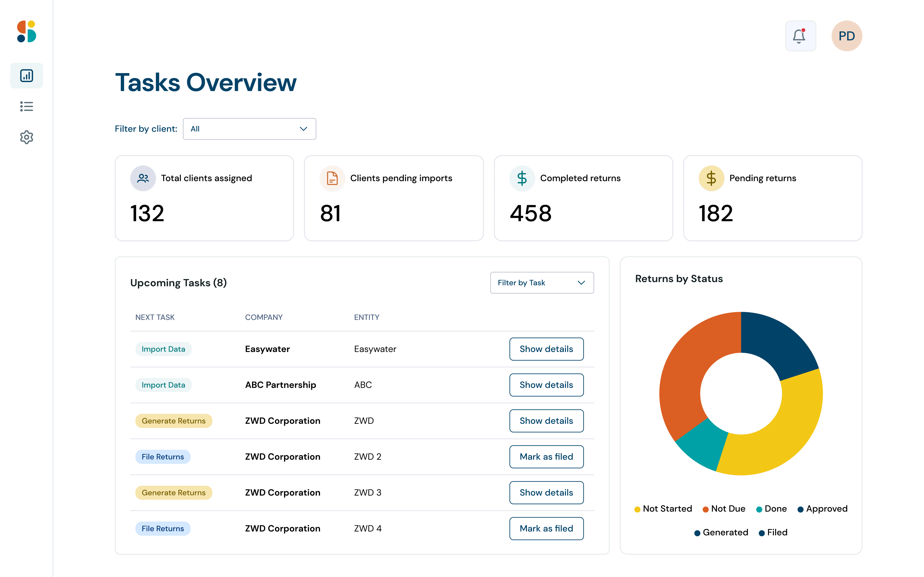924x577 pixels.
Task: Click the notification bell icon
Action: [800, 36]
